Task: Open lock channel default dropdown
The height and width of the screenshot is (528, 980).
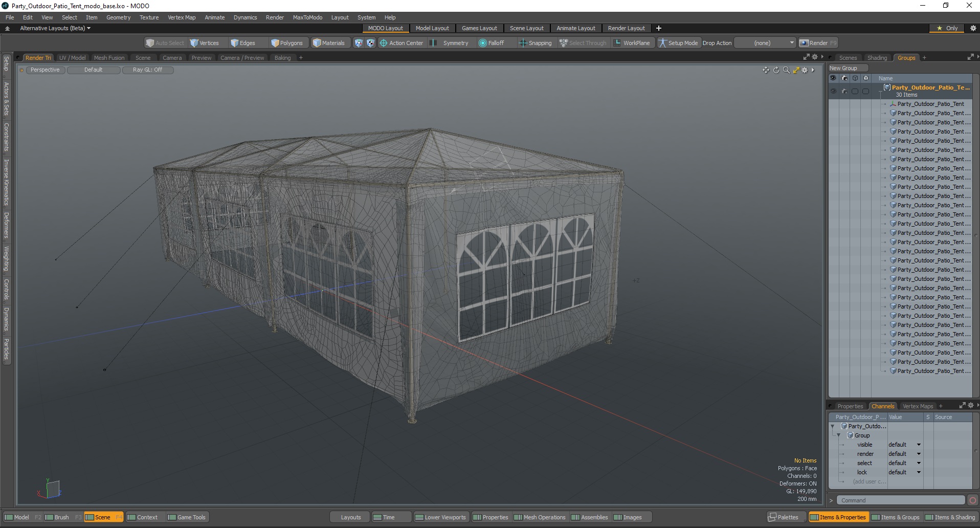Action: click(x=905, y=472)
